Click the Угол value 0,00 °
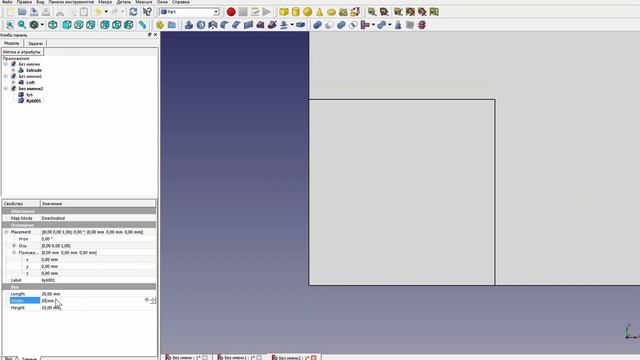This screenshot has width=640, height=360. (47, 239)
